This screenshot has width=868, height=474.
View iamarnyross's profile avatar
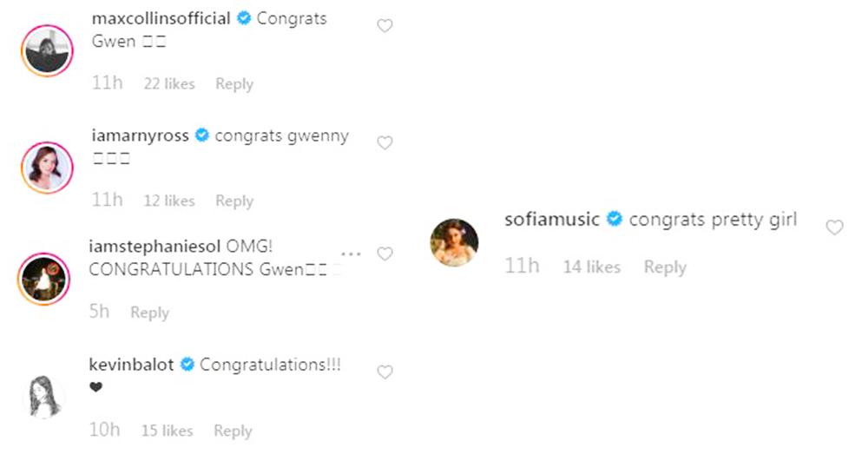coord(46,167)
